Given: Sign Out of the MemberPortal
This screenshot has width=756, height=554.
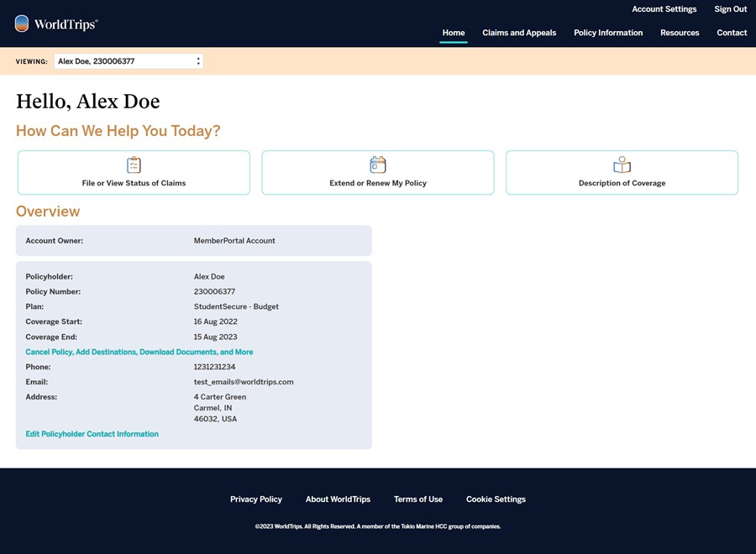Looking at the screenshot, I should [730, 9].
